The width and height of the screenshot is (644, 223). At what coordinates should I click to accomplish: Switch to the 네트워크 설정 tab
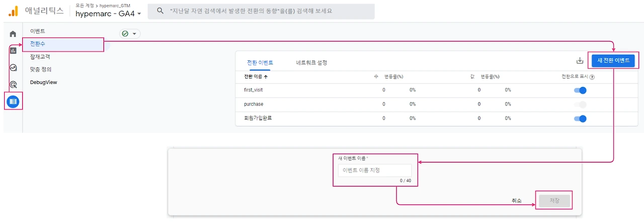coord(311,63)
